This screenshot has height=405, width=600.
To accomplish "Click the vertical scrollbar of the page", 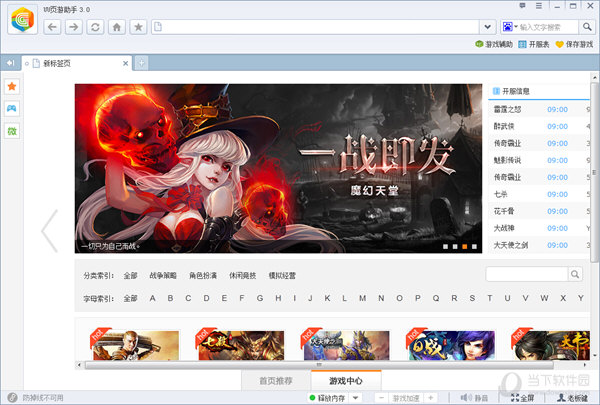I will tap(594, 172).
